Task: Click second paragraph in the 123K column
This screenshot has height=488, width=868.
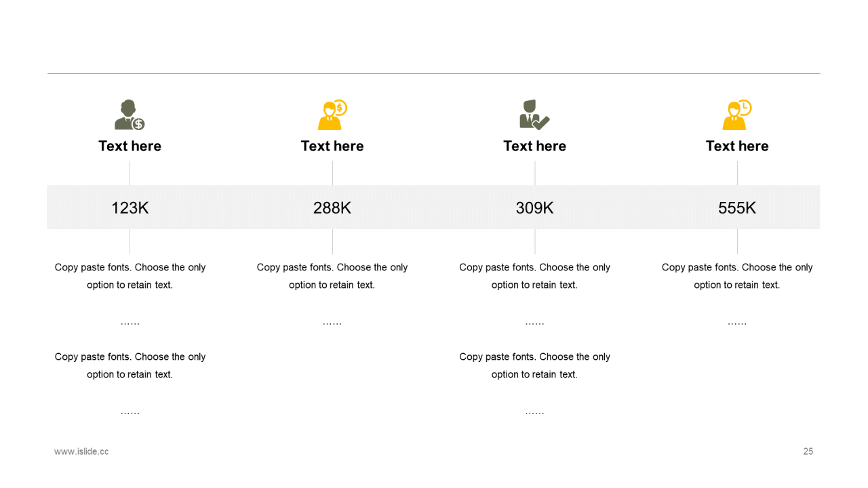Action: [130, 365]
